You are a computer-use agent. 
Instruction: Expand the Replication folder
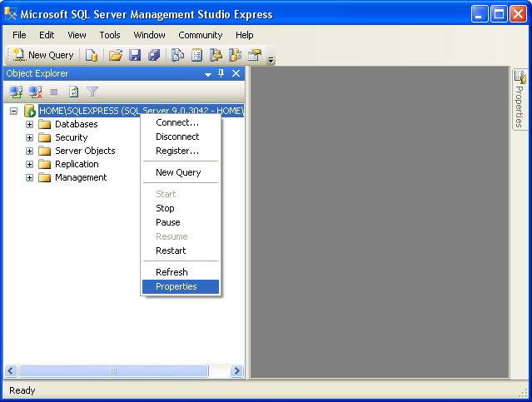point(29,164)
